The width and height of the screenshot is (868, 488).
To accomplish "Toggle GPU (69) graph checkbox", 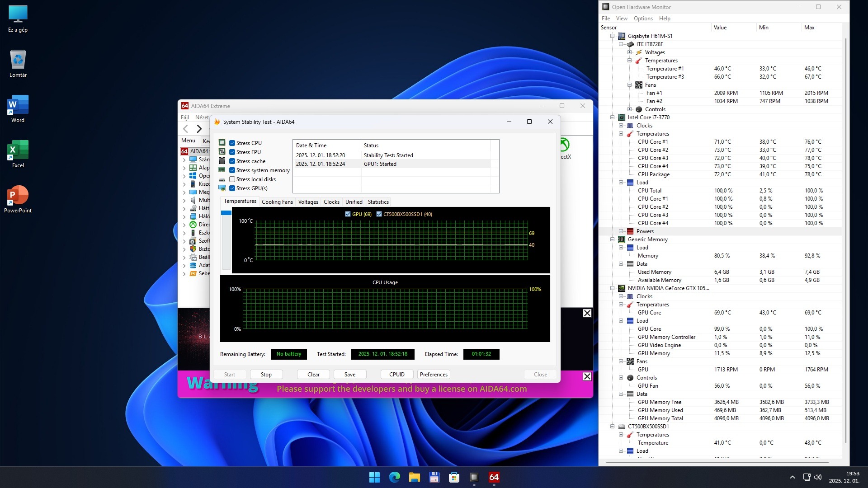I will tap(348, 214).
